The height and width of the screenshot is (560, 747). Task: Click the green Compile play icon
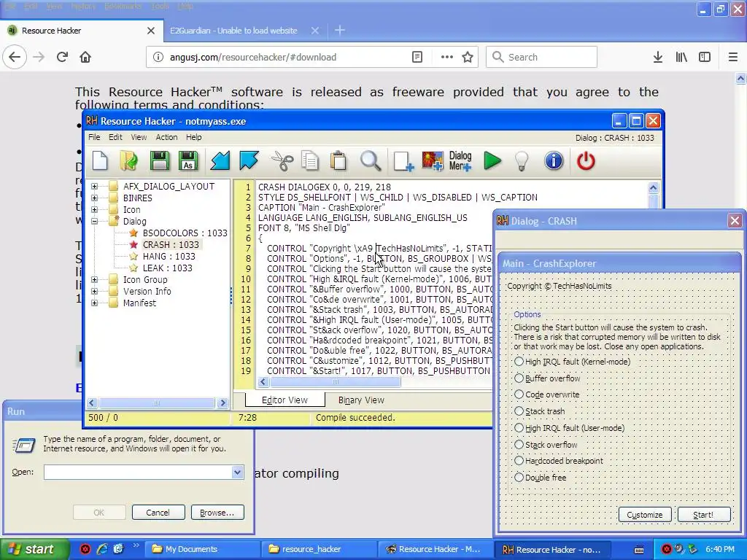(492, 160)
